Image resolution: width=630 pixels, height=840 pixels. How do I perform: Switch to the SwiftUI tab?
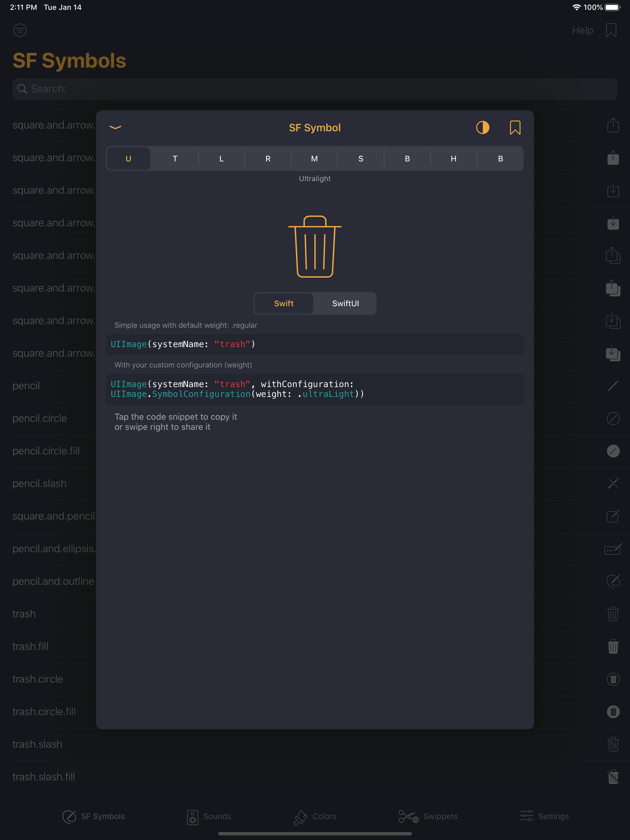pos(345,303)
